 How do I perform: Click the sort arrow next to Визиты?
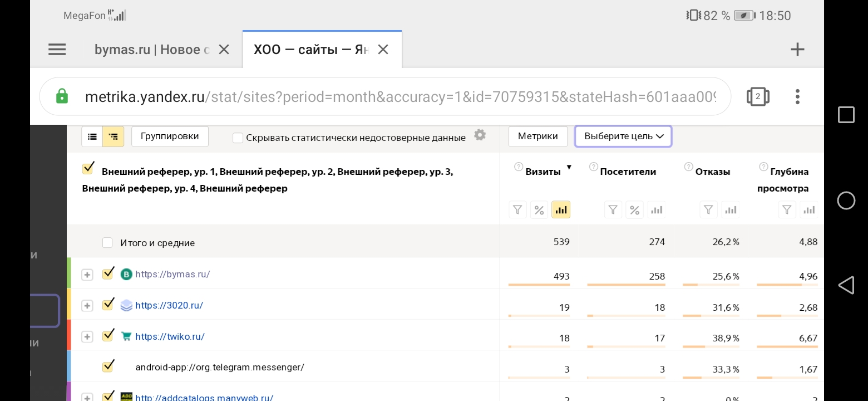[x=569, y=167]
